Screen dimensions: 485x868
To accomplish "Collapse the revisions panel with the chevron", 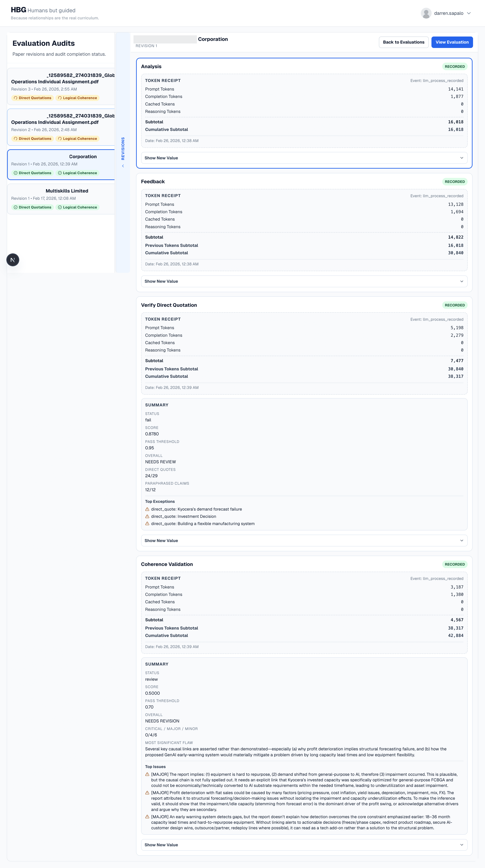I will pyautogui.click(x=123, y=165).
